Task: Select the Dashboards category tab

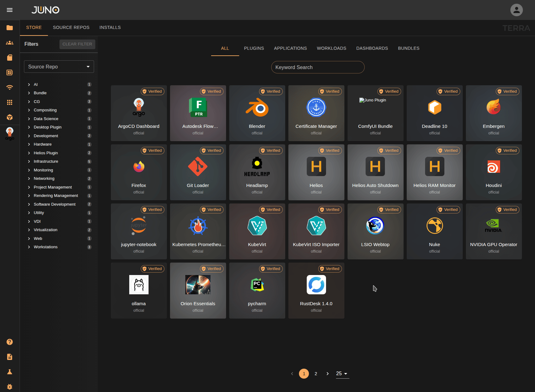Action: pos(372,48)
